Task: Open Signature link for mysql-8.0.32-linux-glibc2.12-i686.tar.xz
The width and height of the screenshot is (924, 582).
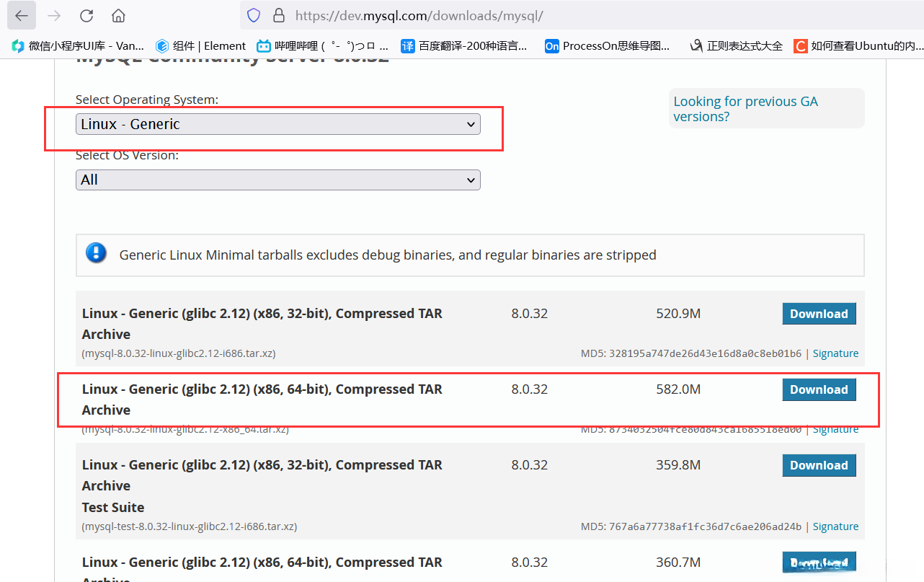Action: [836, 353]
